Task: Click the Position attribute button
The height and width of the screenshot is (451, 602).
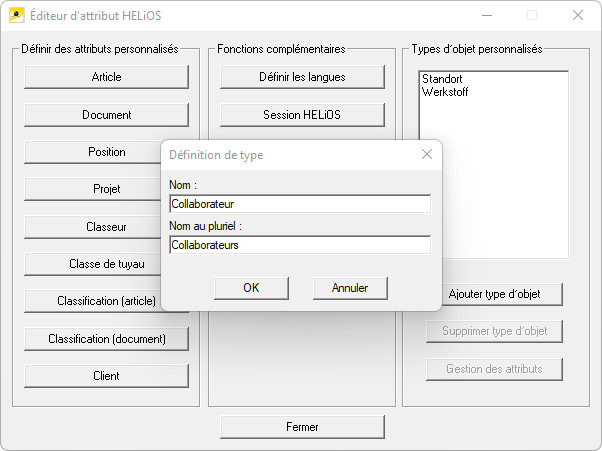Action: pos(92,152)
